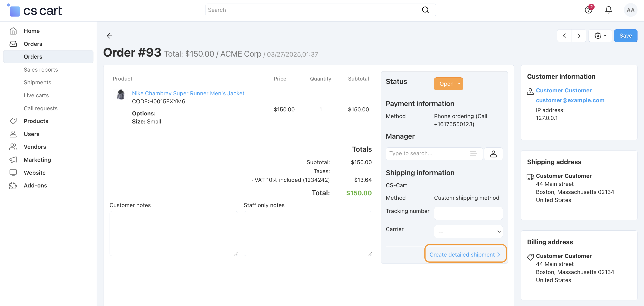644x306 pixels.
Task: Go to previous order with left chevron
Action: [564, 36]
